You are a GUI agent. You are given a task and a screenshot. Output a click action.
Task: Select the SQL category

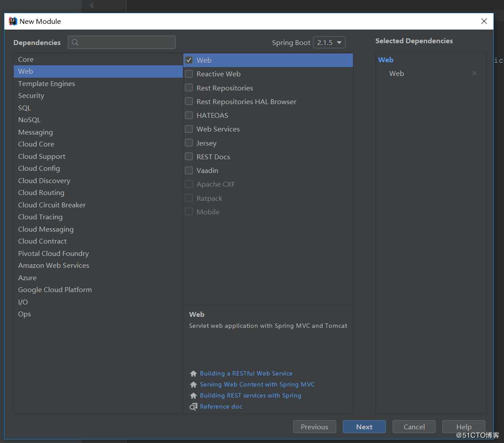click(x=98, y=108)
